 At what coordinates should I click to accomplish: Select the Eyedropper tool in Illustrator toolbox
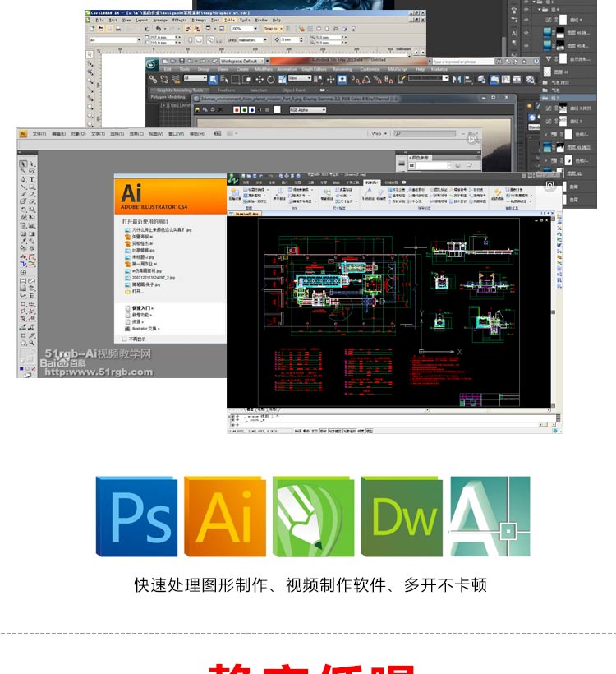click(23, 241)
